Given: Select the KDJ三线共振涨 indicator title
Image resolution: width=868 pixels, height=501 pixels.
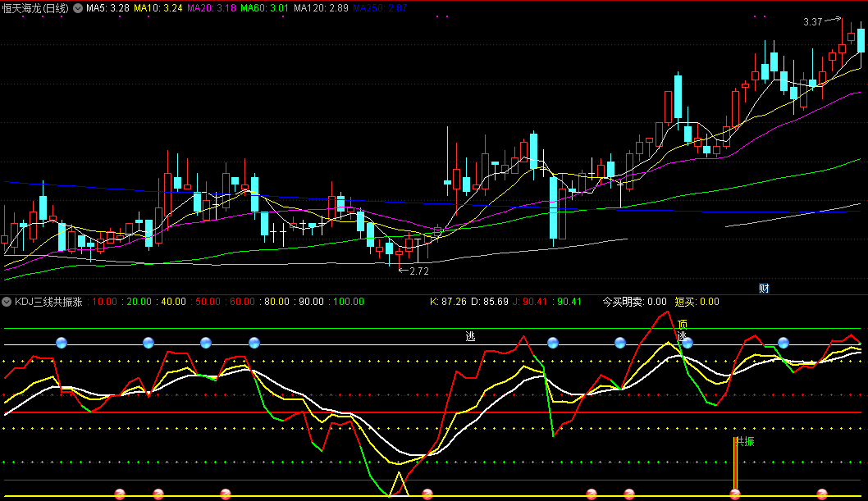Looking at the screenshot, I should pyautogui.click(x=48, y=302).
